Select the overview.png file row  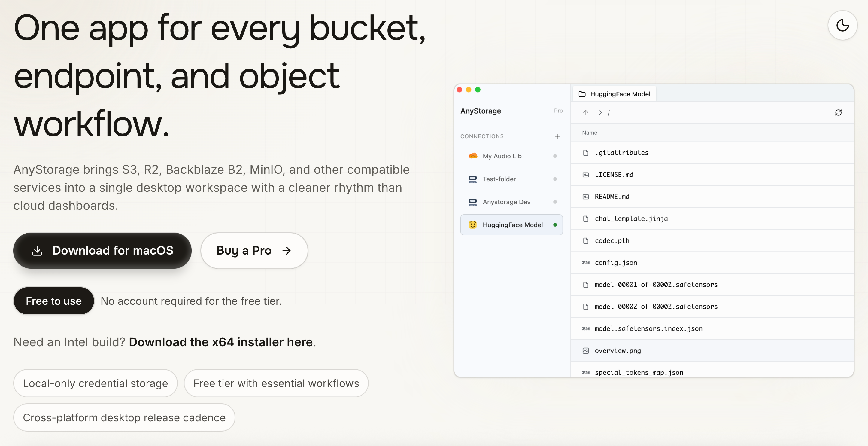618,351
